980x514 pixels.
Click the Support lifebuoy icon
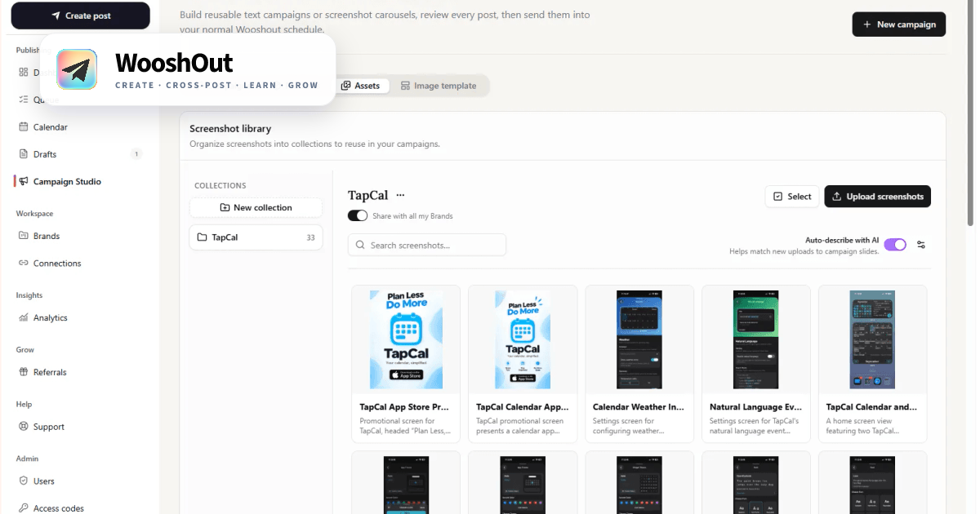pos(24,427)
